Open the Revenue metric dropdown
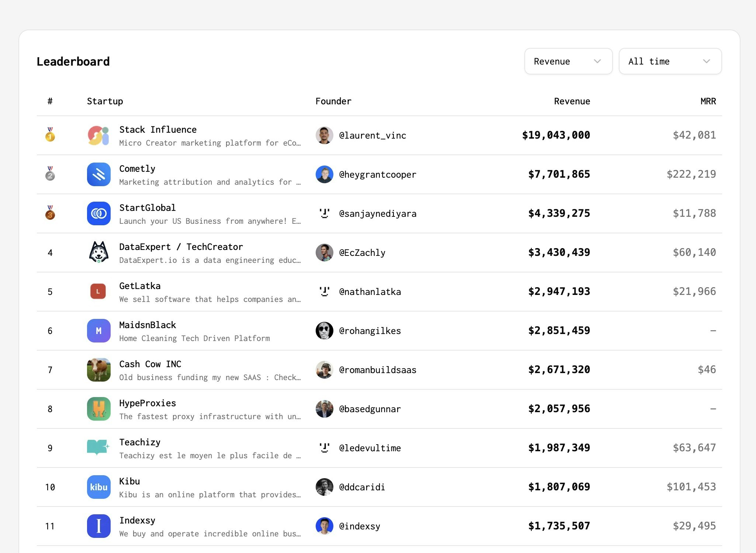 point(568,61)
